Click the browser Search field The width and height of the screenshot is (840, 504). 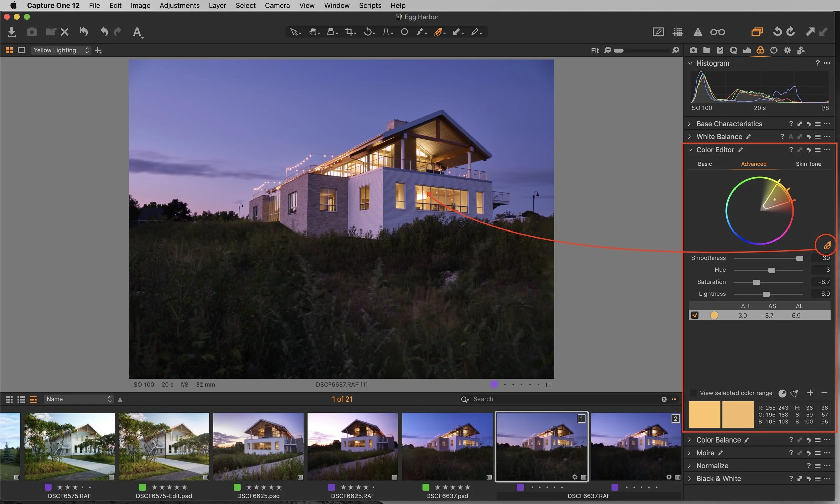(x=563, y=399)
